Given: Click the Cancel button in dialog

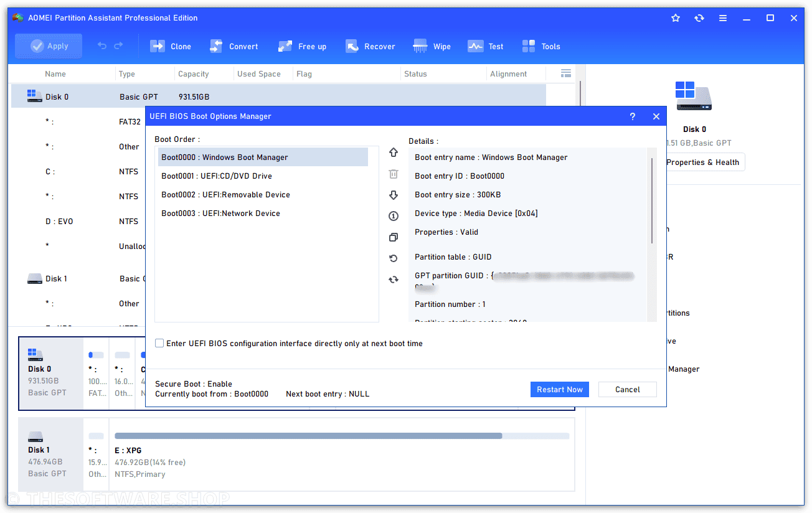Looking at the screenshot, I should point(627,390).
